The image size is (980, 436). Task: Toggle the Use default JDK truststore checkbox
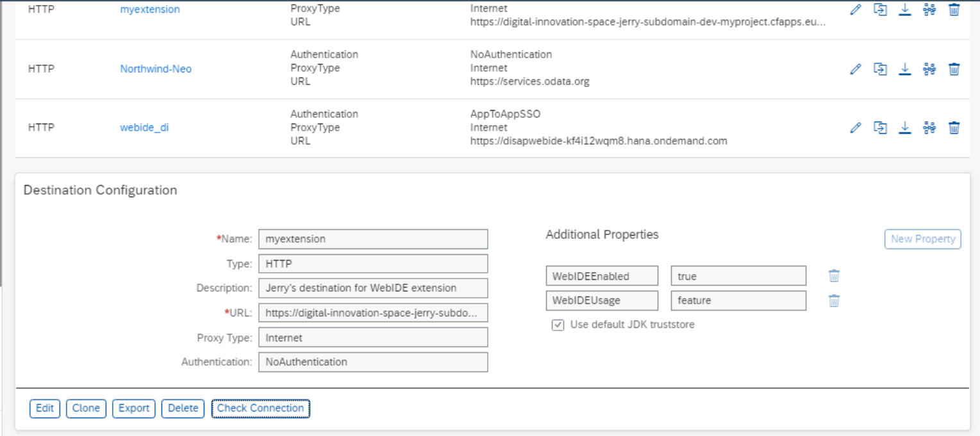click(x=558, y=325)
